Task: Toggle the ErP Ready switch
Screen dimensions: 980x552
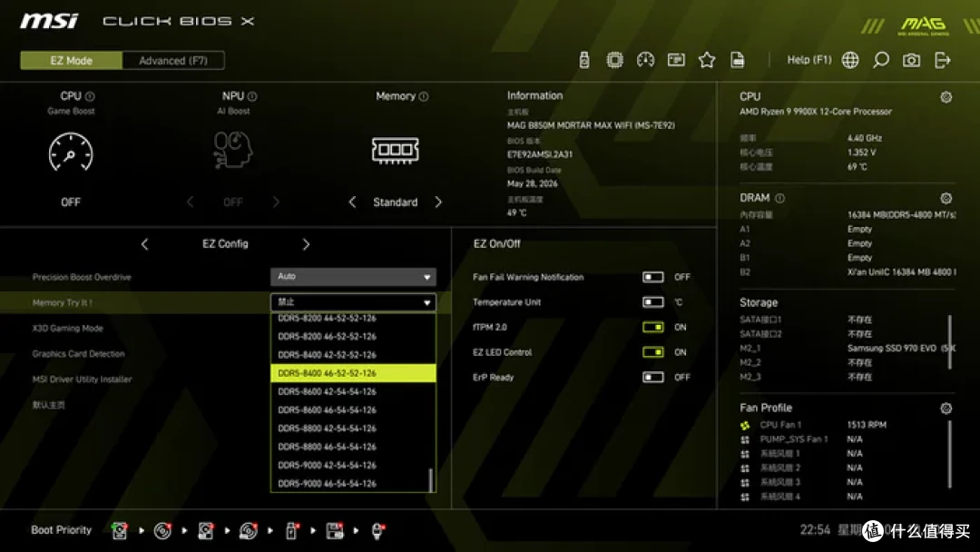Action: pos(653,377)
